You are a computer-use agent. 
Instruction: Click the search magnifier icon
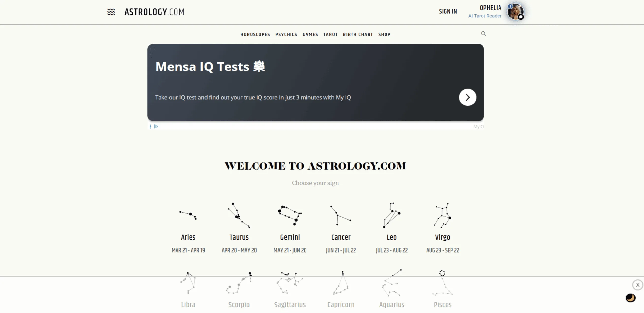click(483, 34)
